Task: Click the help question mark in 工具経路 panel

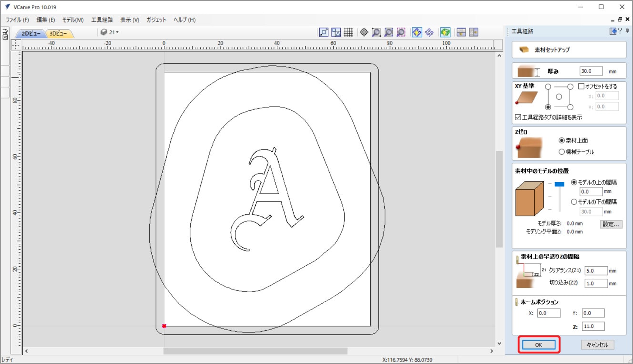Action: [x=620, y=31]
